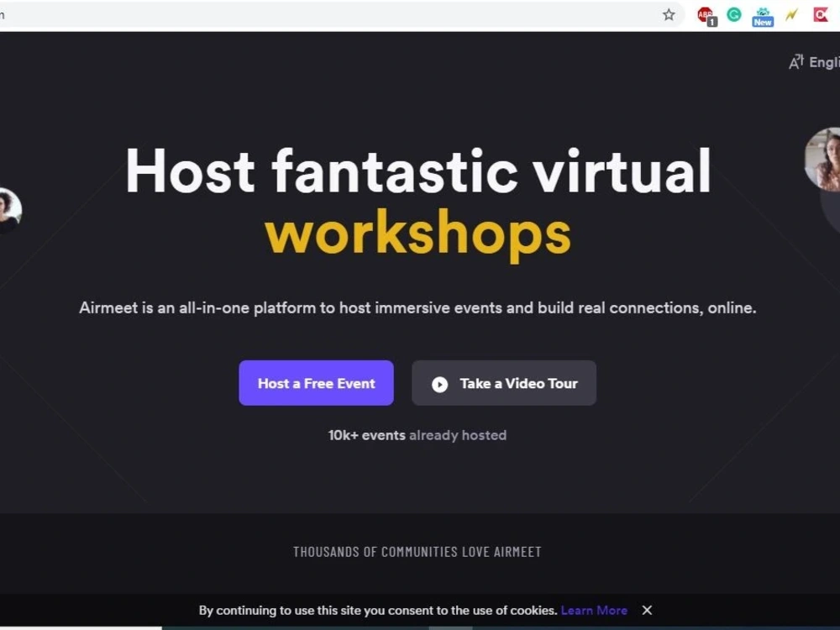Click the woman's avatar at right edge
The height and width of the screenshot is (630, 840).
[x=823, y=159]
